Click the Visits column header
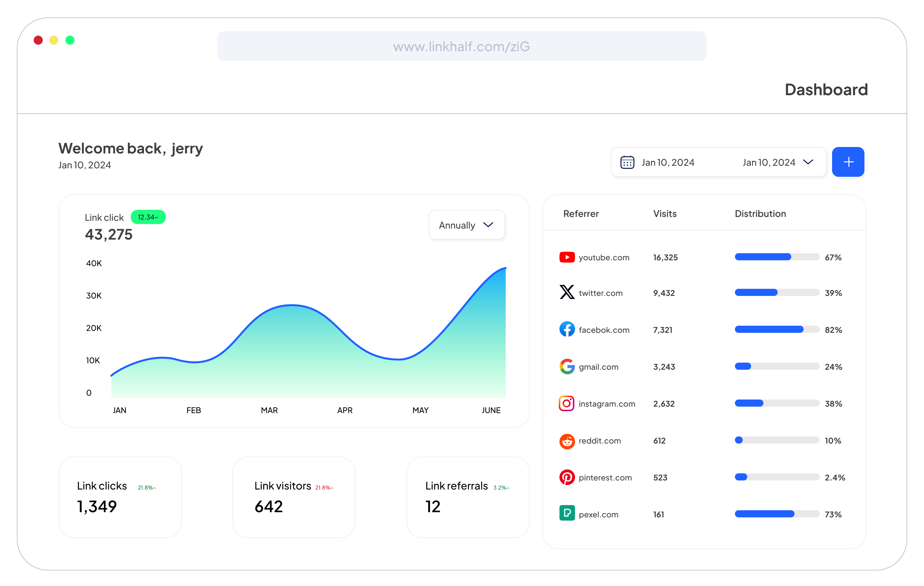Viewport: 924px width, 586px height. pos(665,214)
